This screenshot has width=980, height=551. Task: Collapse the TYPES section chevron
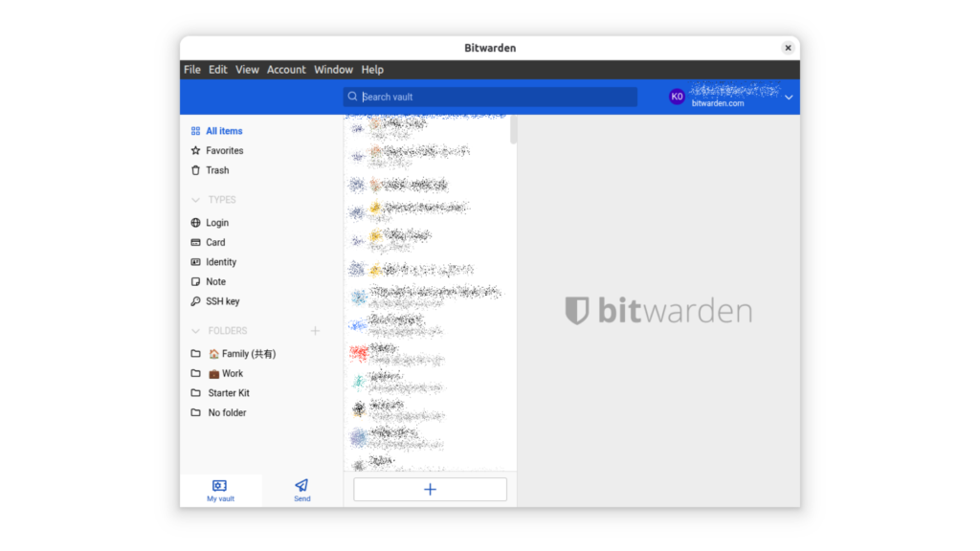pyautogui.click(x=195, y=200)
